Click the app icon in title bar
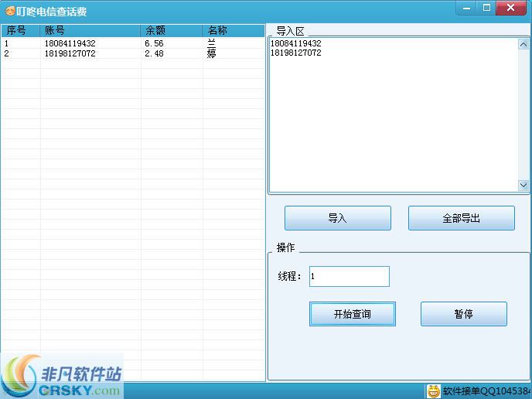532x399 pixels. coord(10,11)
